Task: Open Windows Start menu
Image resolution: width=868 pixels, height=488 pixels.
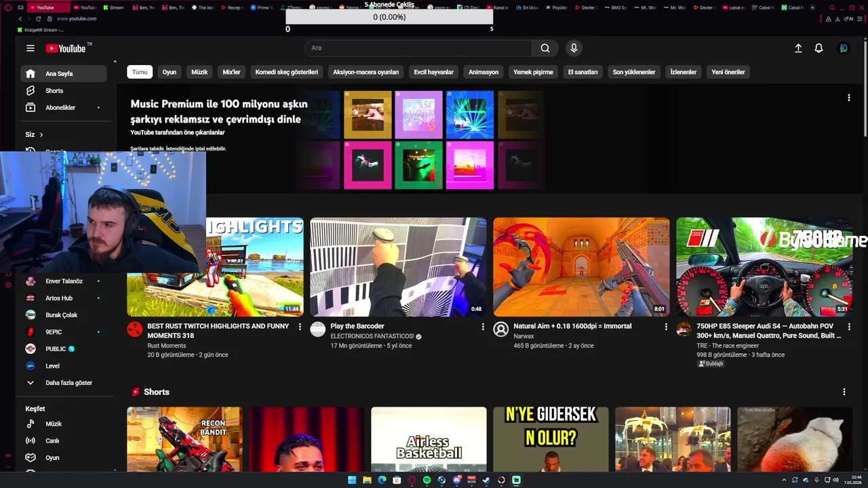Action: (x=352, y=480)
